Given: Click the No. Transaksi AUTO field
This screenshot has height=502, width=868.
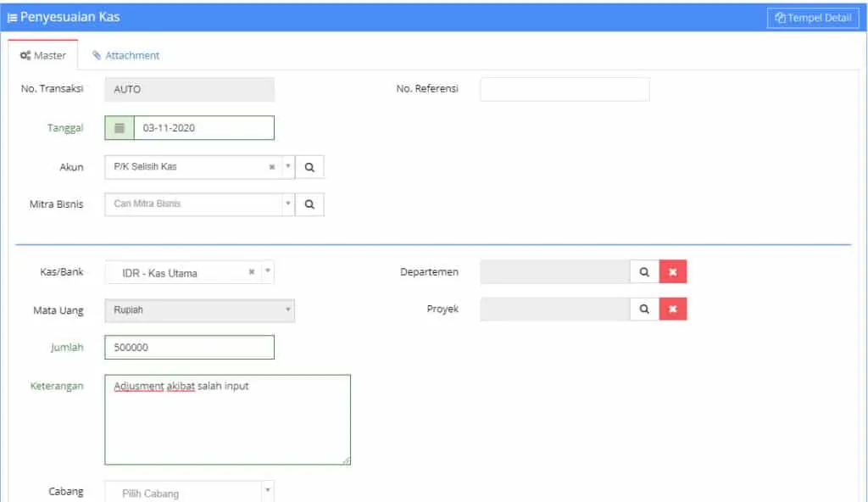Looking at the screenshot, I should point(189,89).
